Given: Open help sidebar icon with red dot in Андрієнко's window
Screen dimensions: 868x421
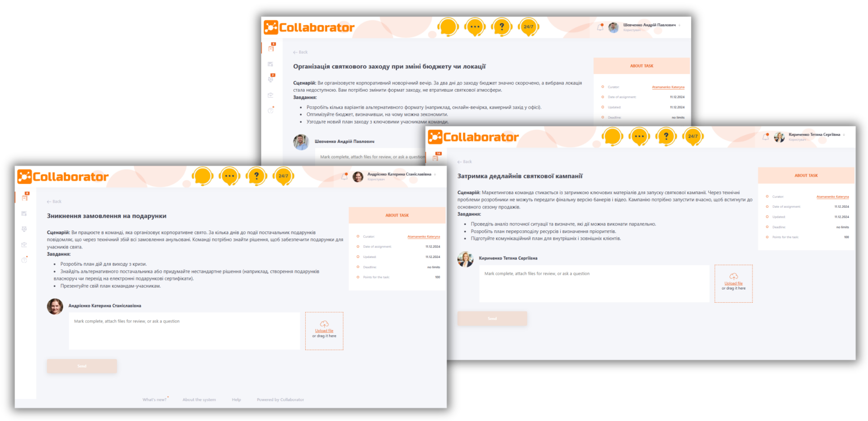Looking at the screenshot, I should tap(24, 260).
